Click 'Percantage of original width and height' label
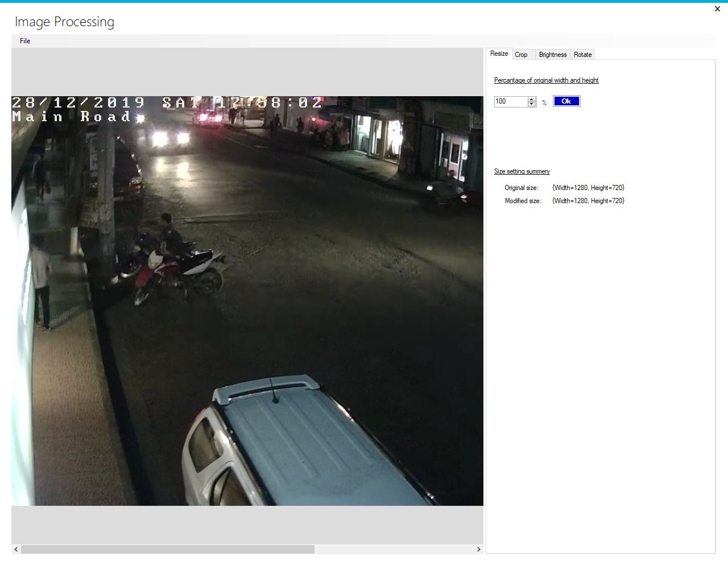 coord(546,80)
